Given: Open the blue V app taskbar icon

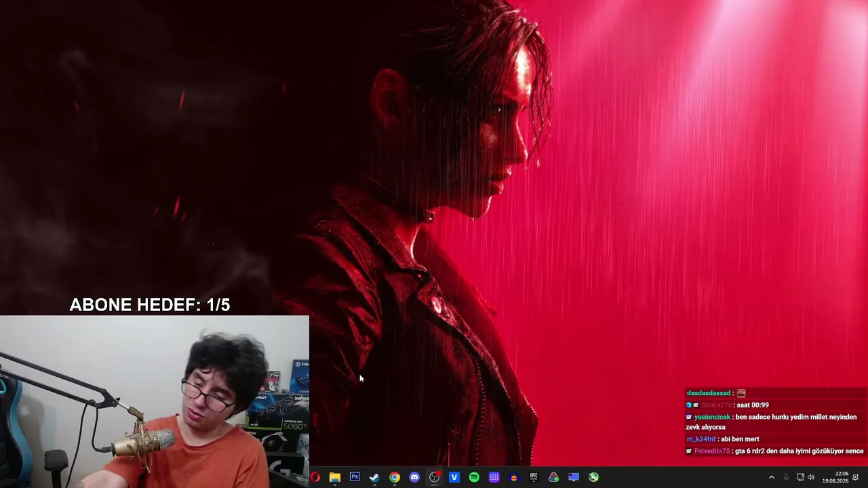Looking at the screenshot, I should click(x=454, y=477).
